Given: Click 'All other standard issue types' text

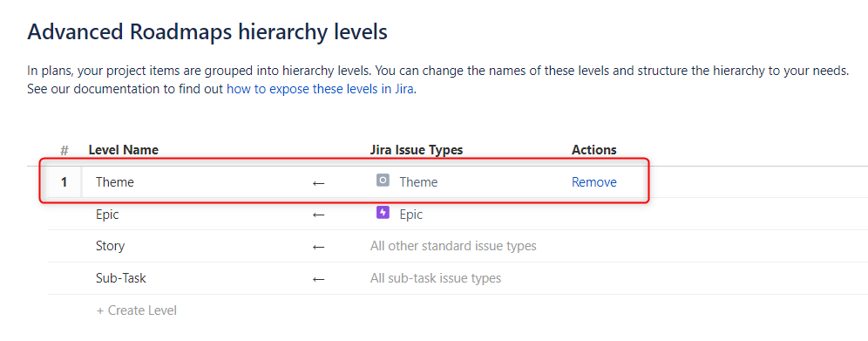Looking at the screenshot, I should 453,246.
